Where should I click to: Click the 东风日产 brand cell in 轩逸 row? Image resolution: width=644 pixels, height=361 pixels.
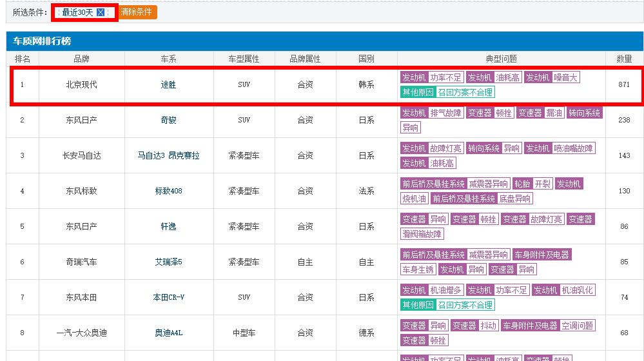coord(81,226)
